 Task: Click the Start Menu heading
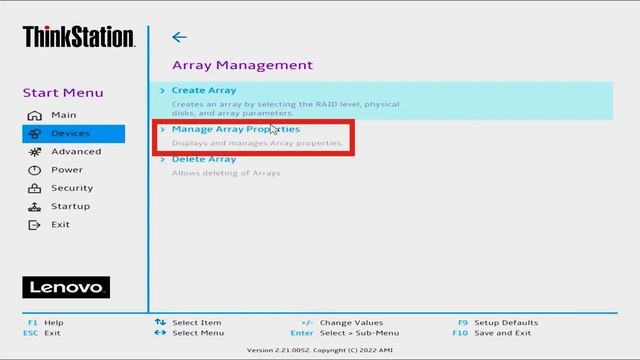pos(63,93)
